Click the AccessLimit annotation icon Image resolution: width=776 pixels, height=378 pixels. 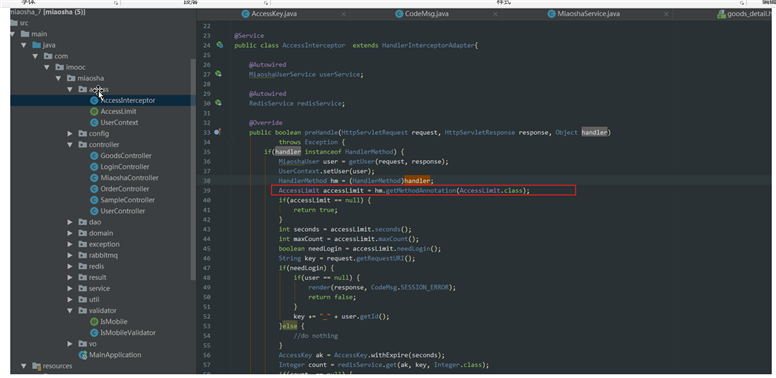click(x=94, y=111)
